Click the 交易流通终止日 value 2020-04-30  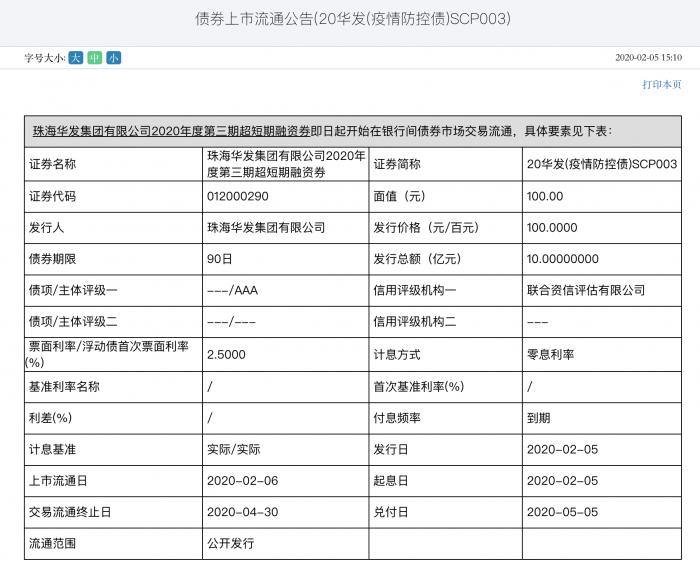click(x=242, y=512)
